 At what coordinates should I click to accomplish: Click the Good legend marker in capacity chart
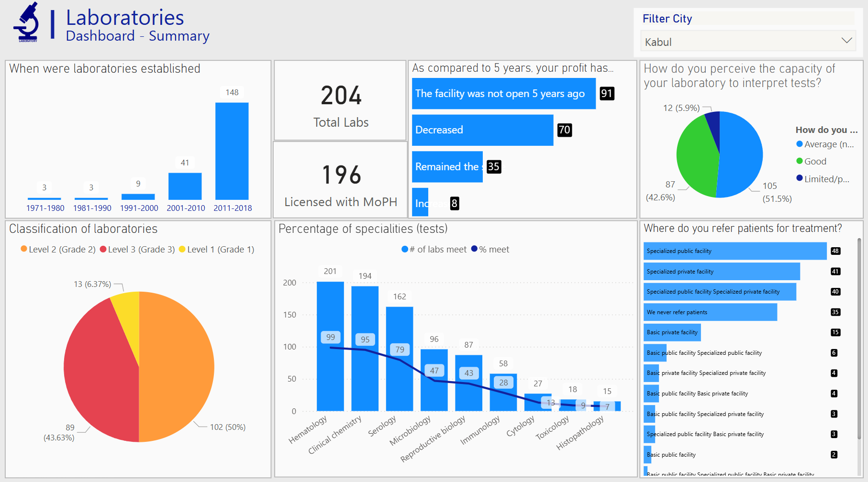click(799, 161)
